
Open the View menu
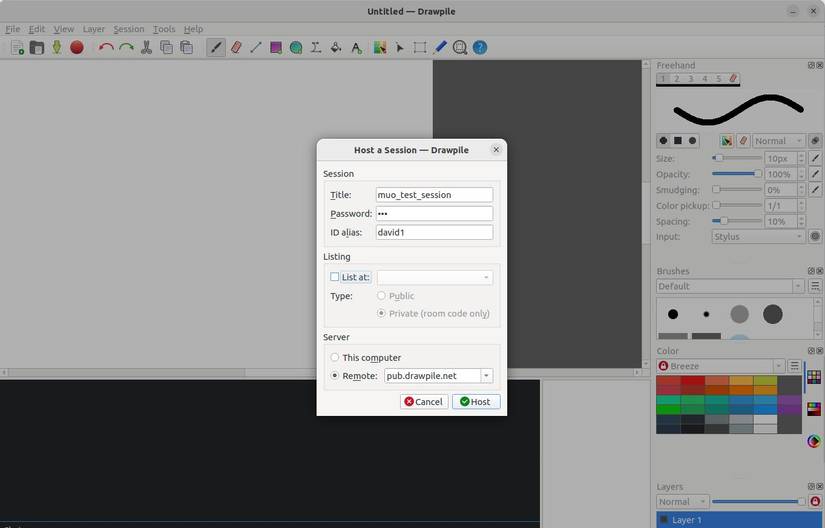[64, 29]
